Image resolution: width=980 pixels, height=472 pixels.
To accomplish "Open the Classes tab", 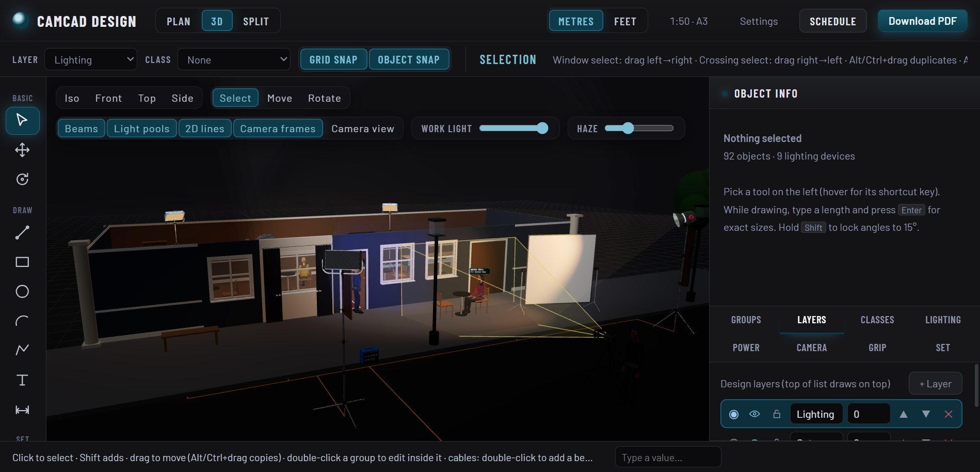I will tap(877, 320).
